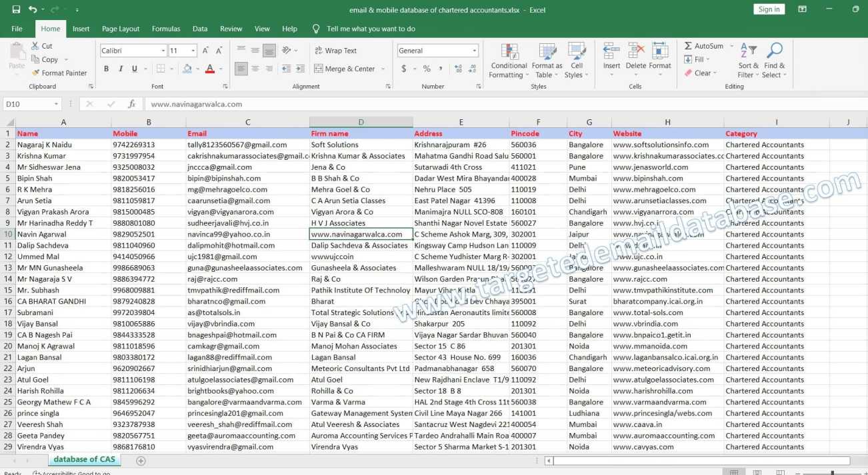Switch to the Formulas ribbon tab
This screenshot has width=868, height=475.
click(165, 29)
